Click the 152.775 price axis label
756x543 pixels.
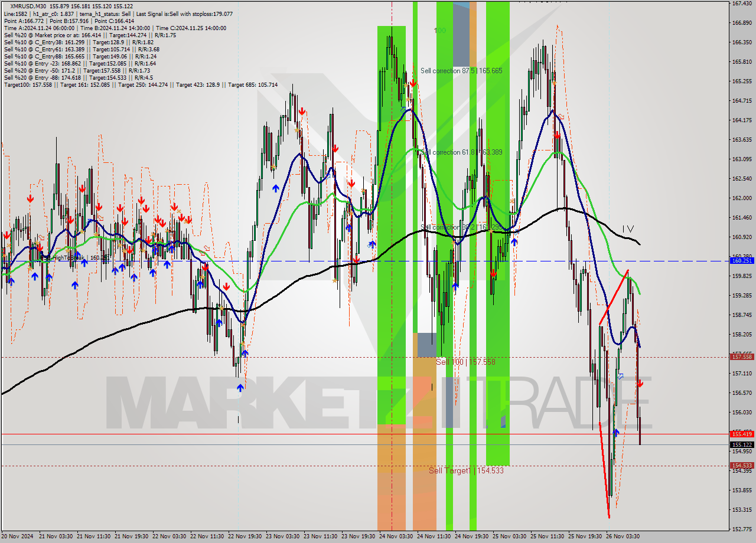742,529
